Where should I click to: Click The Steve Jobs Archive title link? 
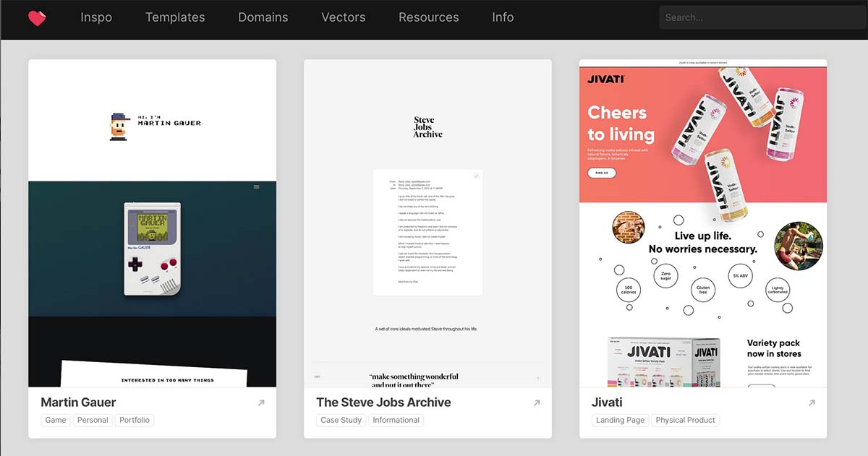point(383,403)
